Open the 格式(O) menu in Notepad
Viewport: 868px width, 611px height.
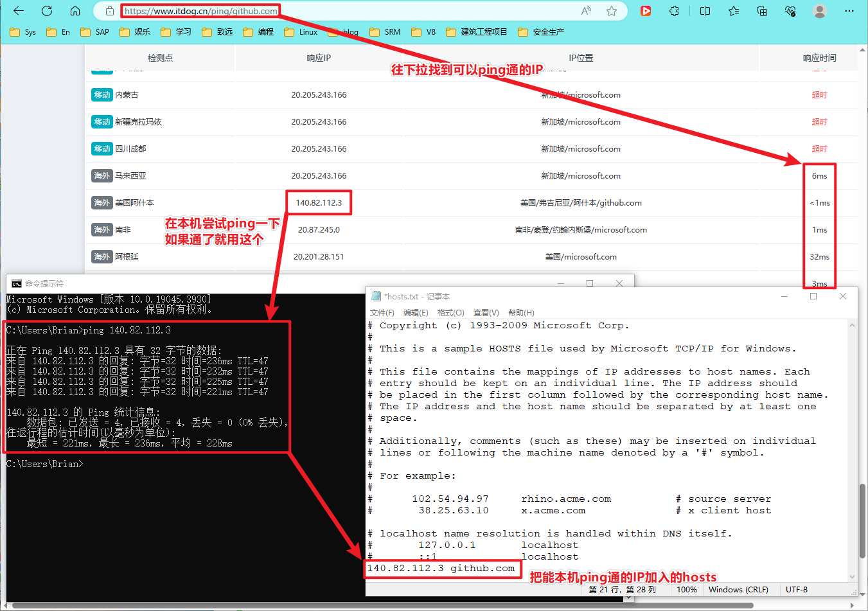tap(450, 313)
